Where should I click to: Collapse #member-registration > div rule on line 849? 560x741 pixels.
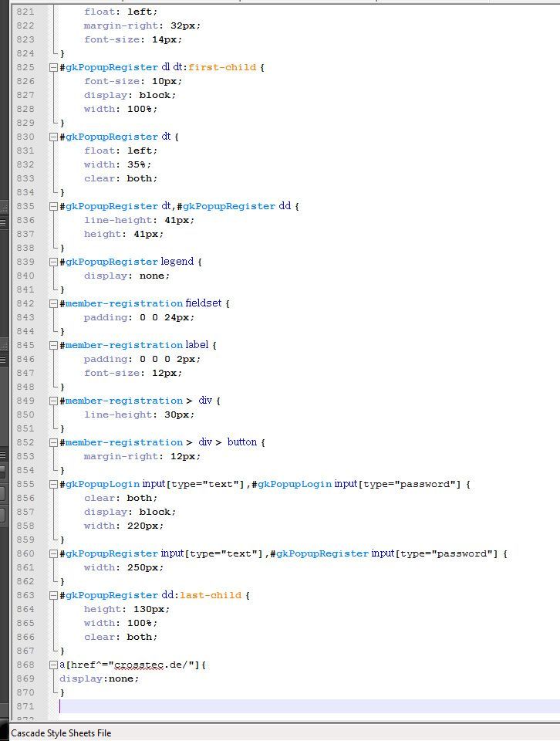pos(53,401)
